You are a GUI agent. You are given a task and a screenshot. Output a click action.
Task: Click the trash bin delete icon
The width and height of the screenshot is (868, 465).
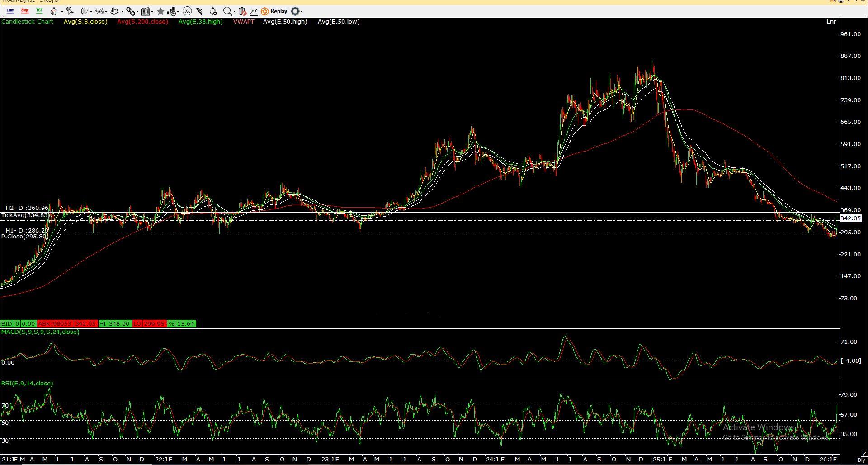(x=242, y=11)
